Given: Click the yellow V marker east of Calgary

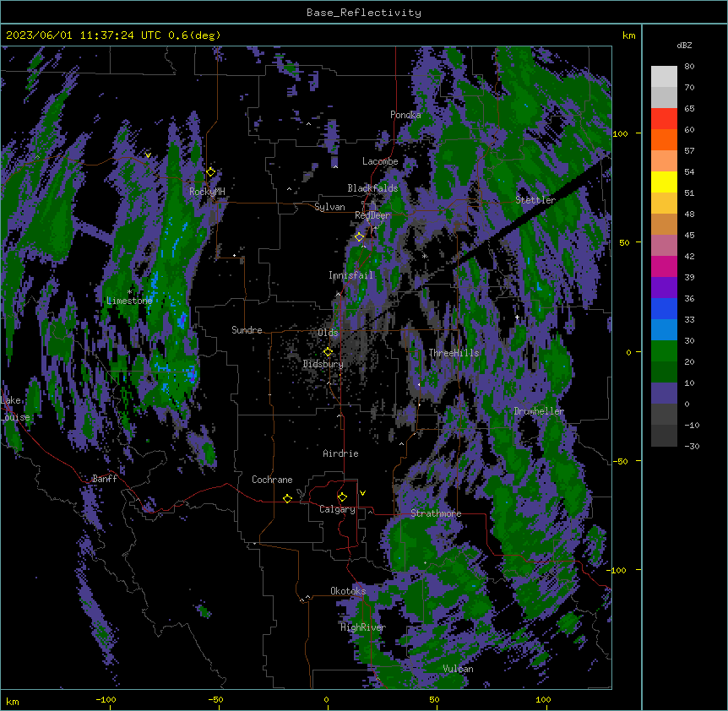Looking at the screenshot, I should tap(363, 493).
